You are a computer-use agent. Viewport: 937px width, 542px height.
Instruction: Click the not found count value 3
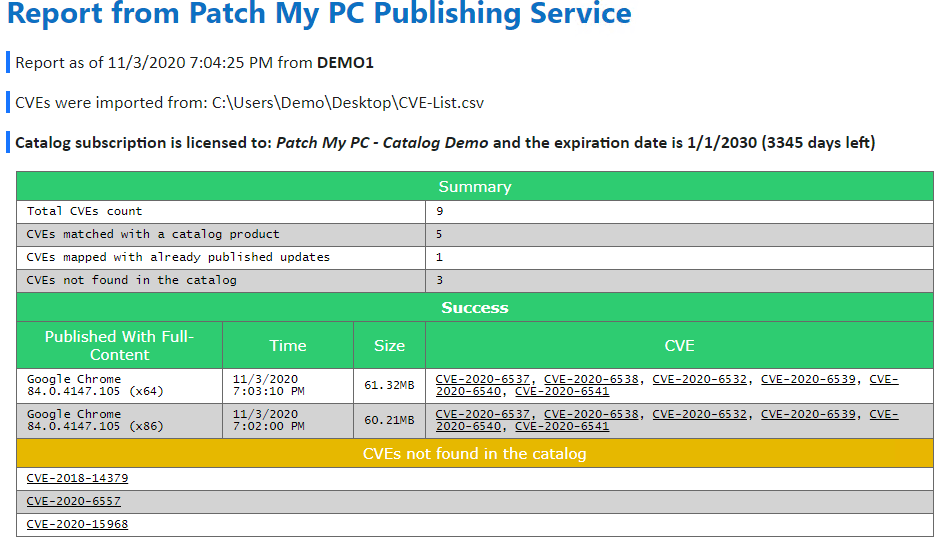[x=679, y=280]
